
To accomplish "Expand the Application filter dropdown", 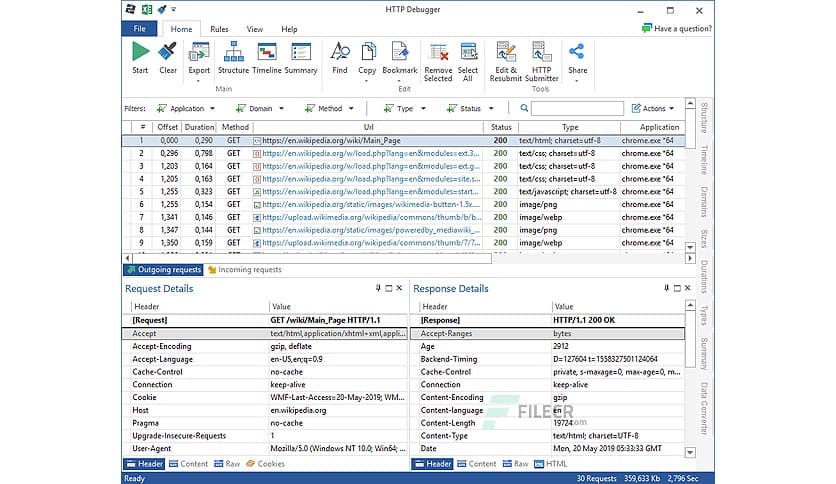I will 180,108.
